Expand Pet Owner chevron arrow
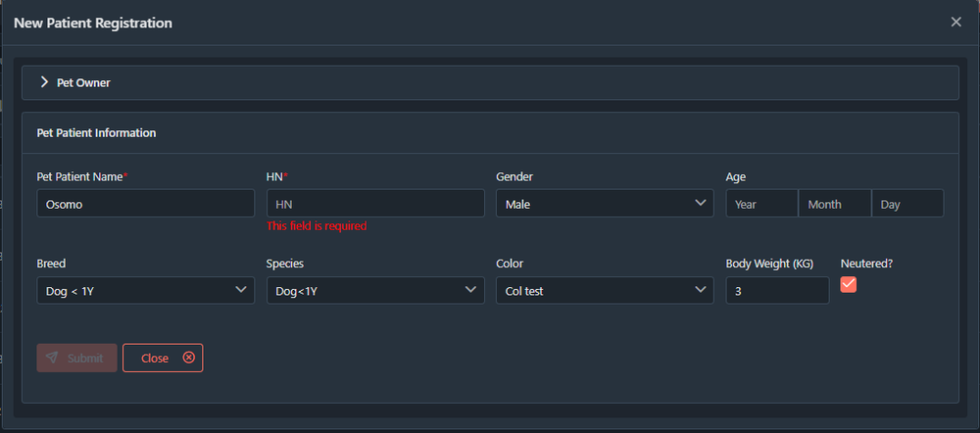 point(44,82)
